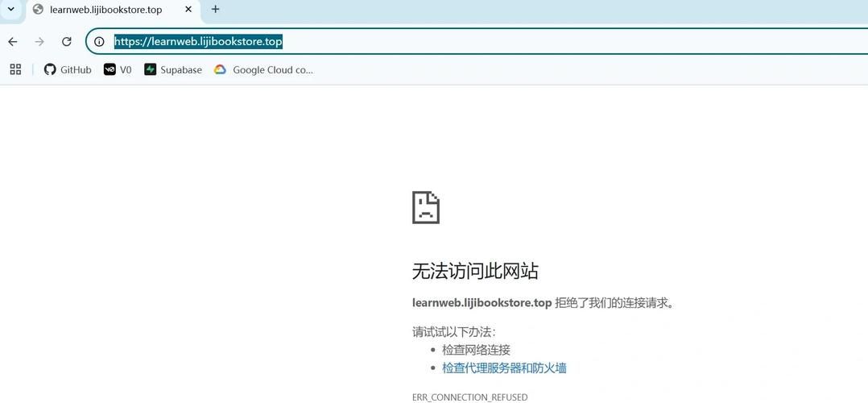Open a new tab with plus button

coord(215,10)
